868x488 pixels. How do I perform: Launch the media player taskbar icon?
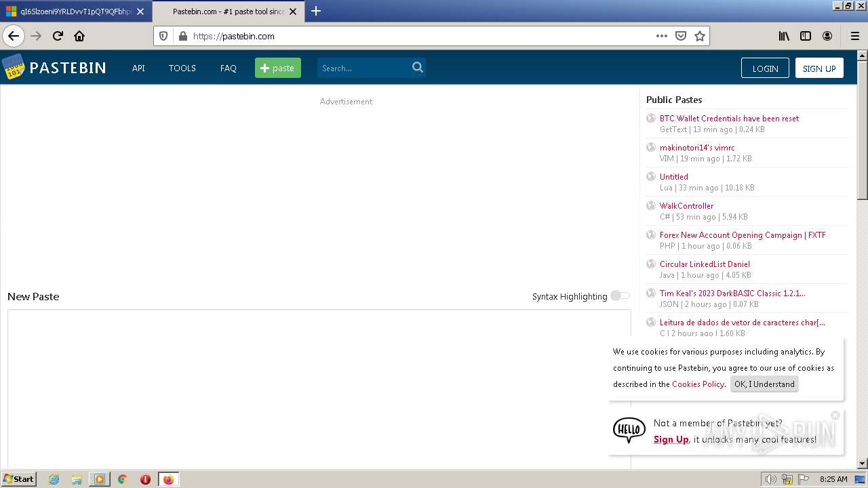99,479
